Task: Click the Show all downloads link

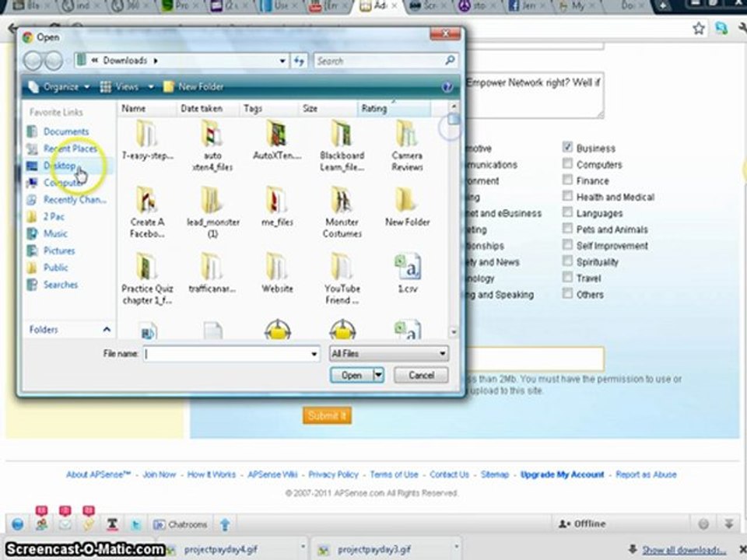Action: pyautogui.click(x=684, y=550)
